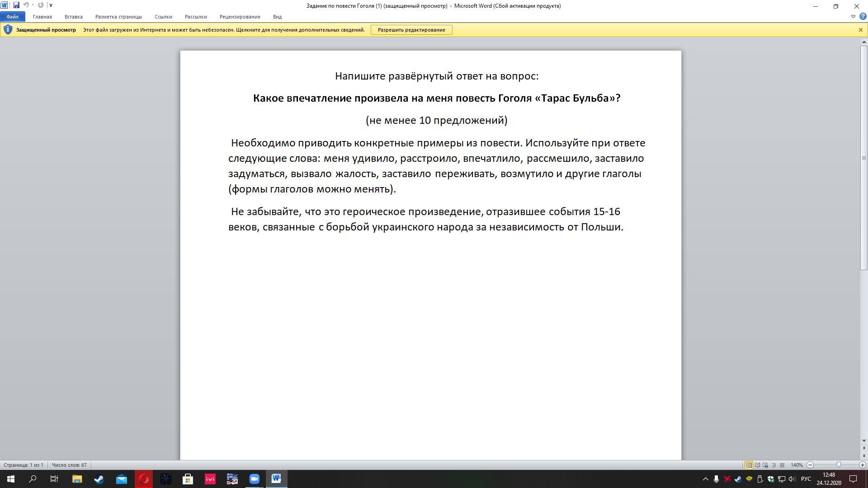This screenshot has height=488, width=868.
Task: Show hidden system tray icons chevron
Action: (x=705, y=479)
